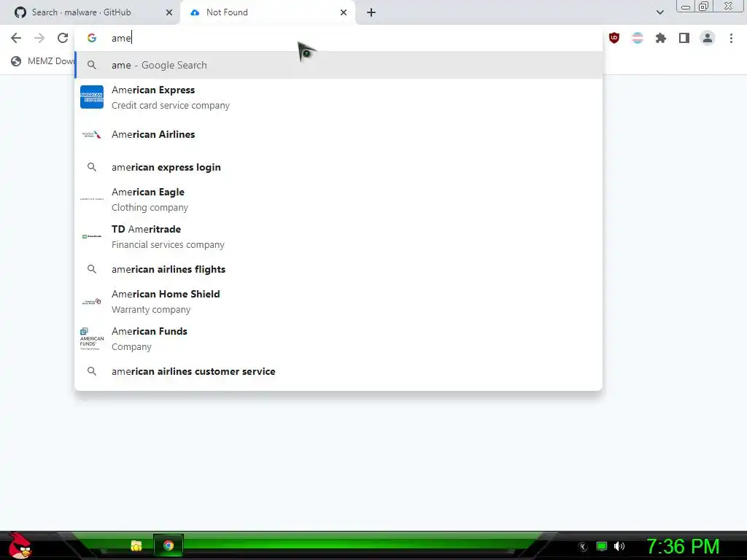The width and height of the screenshot is (747, 560).
Task: Click the striped flag extension icon
Action: click(638, 38)
